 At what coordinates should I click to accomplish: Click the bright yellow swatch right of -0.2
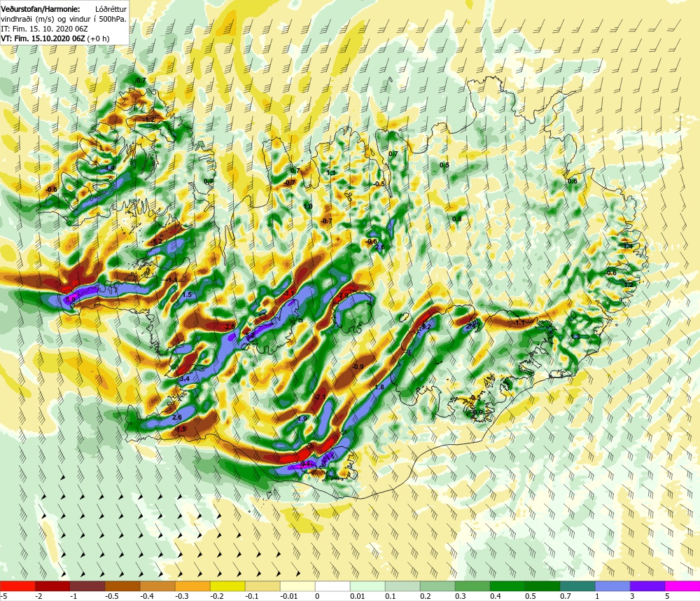[227, 586]
